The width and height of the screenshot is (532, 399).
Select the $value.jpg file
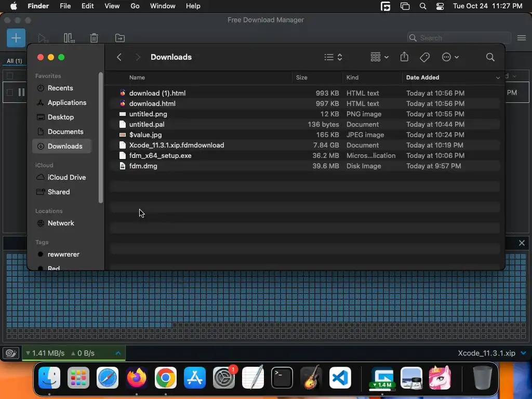pos(304,135)
